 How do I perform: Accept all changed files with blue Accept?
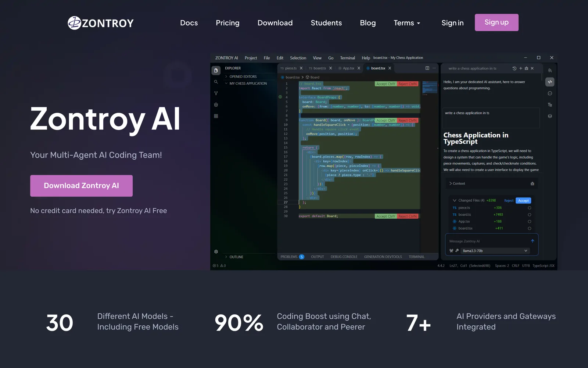click(x=523, y=201)
